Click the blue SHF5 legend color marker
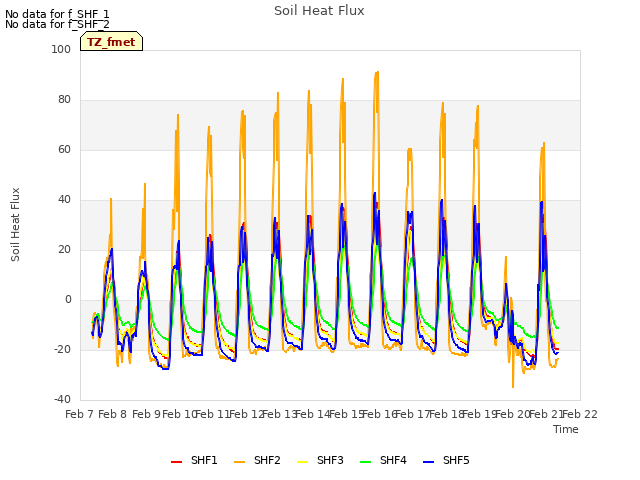The image size is (640, 480). 429,462
